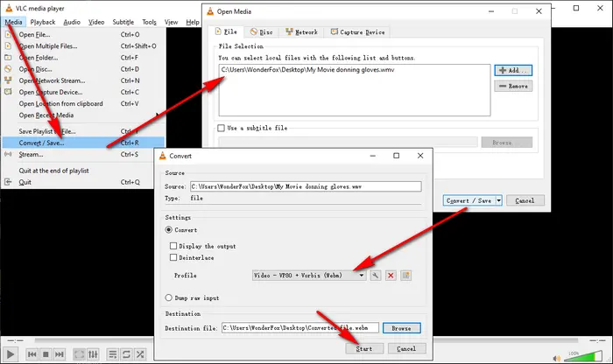613x364 pixels.
Task: Toggle loop mode icon
Action: [x=126, y=354]
